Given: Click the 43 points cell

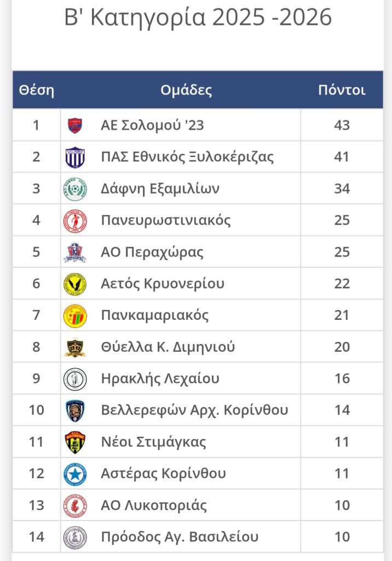Looking at the screenshot, I should (x=342, y=125).
